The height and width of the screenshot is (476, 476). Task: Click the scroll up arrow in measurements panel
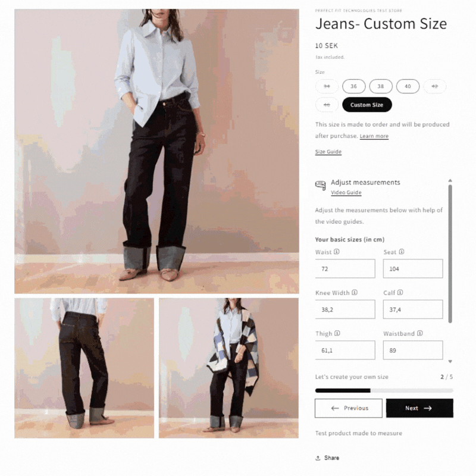[x=450, y=181]
